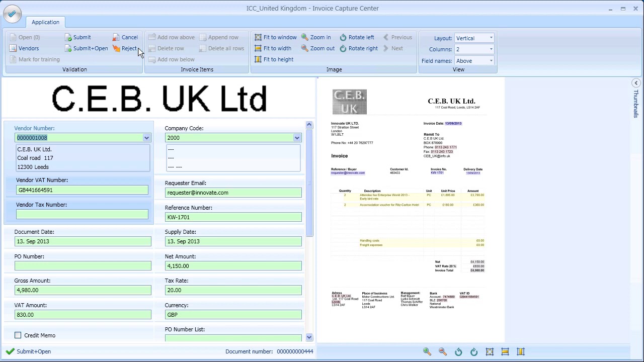This screenshot has width=644, height=362.
Task: Click the bottom zoom in magnifier icon
Action: click(x=427, y=352)
